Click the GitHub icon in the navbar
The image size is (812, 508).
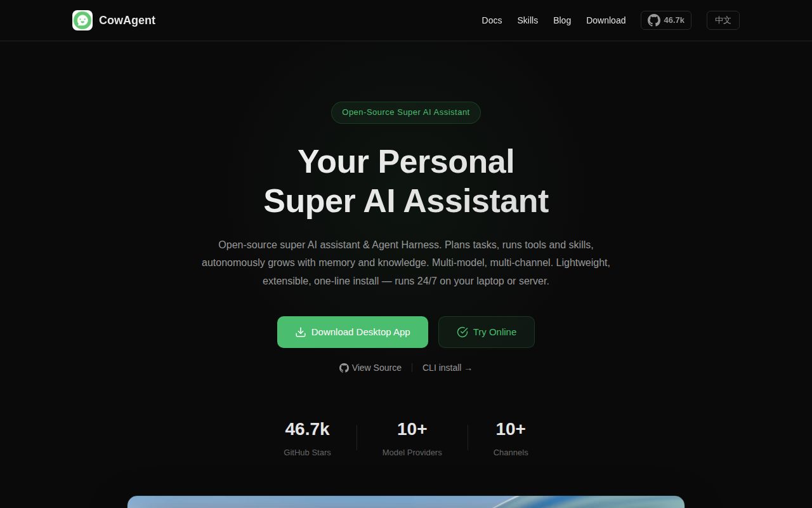(x=654, y=20)
